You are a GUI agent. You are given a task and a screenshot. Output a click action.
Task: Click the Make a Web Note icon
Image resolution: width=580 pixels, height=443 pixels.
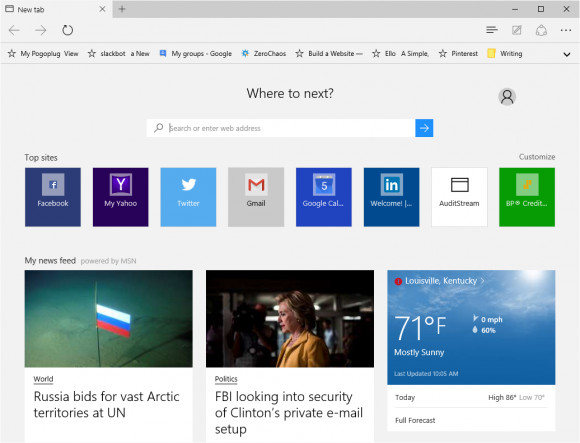tap(516, 30)
